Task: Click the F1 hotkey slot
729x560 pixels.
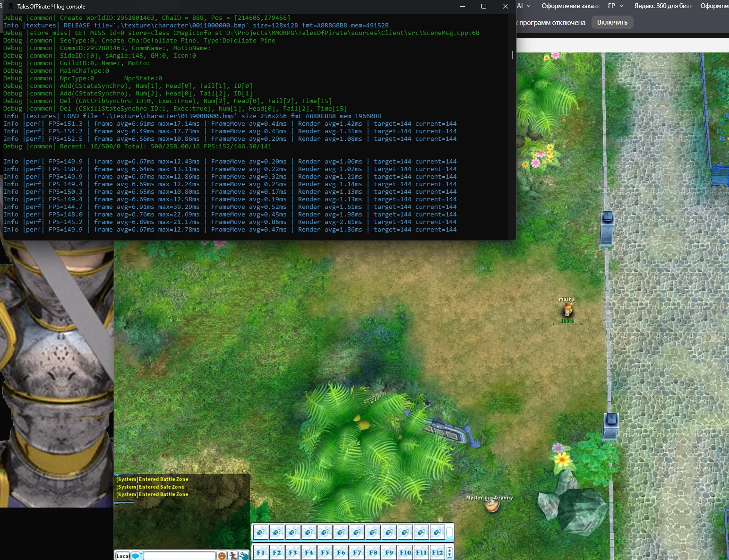Action: [261, 552]
